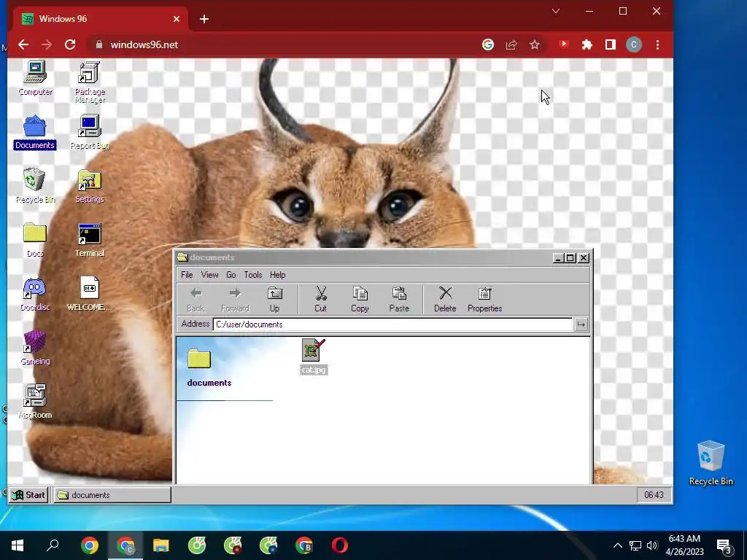The height and width of the screenshot is (560, 747).
Task: Launch Opera from the taskbar
Action: click(340, 545)
